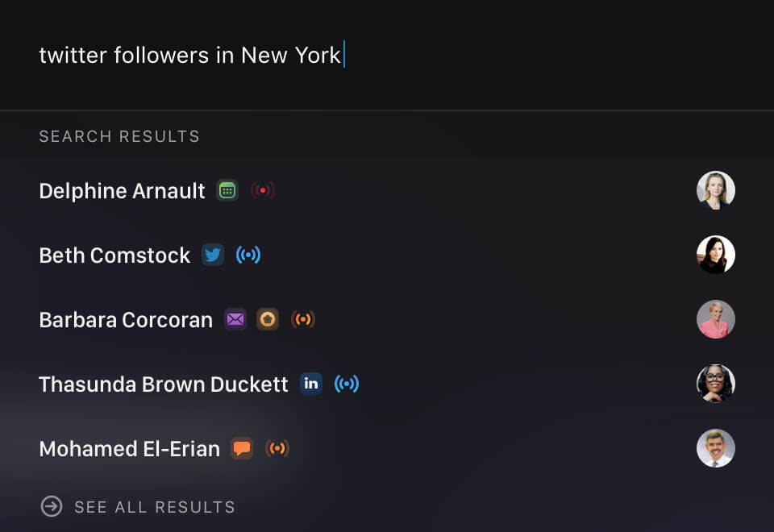774x532 pixels.
Task: Open the SEE ALL RESULTS link
Action: point(153,507)
